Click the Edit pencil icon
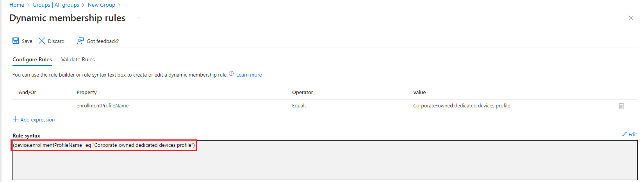The height and width of the screenshot is (182, 644). click(624, 134)
